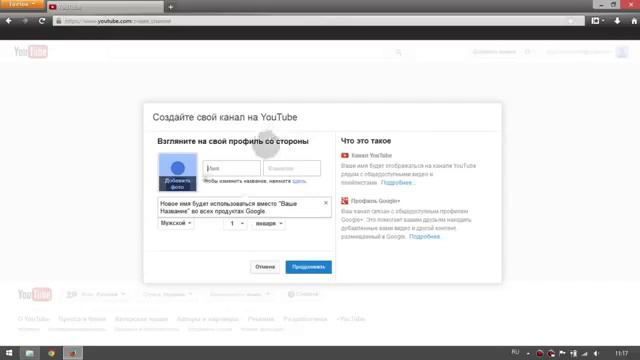Click the network signal tray icon
Image resolution: width=640 pixels, height=360 pixels.
[x=585, y=353]
